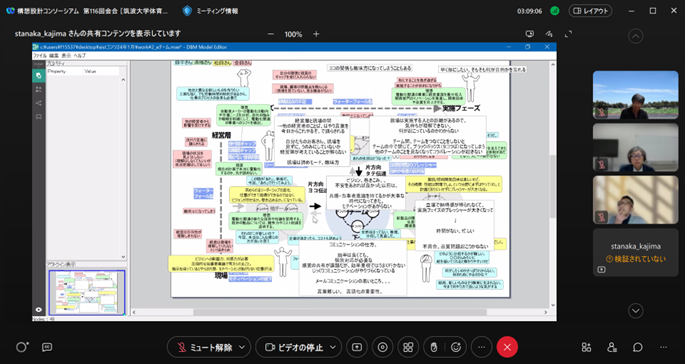Open reactions with the smiley icon
This screenshot has height=364, width=685.
[x=456, y=347]
